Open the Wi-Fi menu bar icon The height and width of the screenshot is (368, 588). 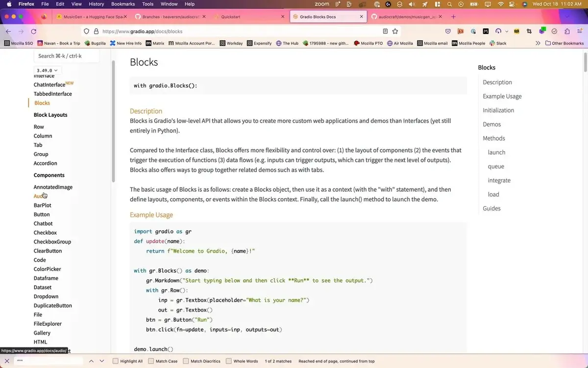[x=501, y=4]
